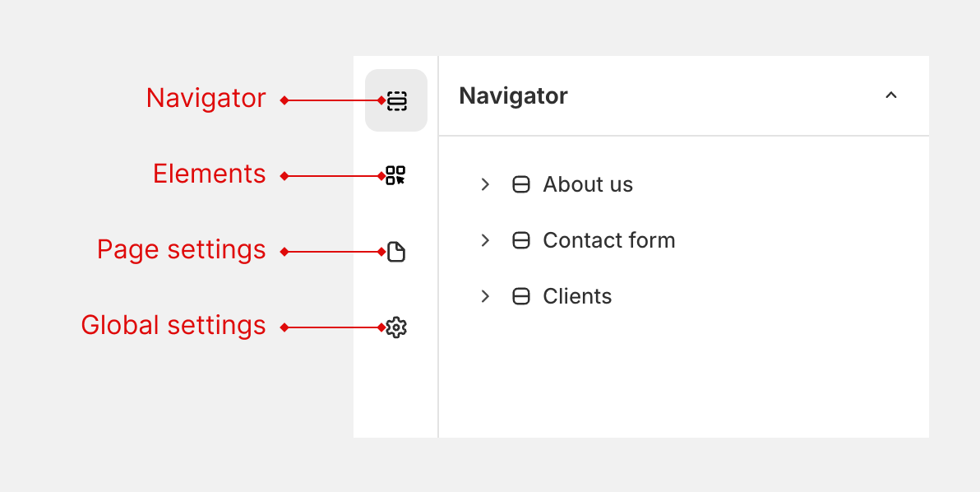Screen dimensions: 980x492
Task: Select the Contact form section label
Action: pyautogui.click(x=608, y=240)
